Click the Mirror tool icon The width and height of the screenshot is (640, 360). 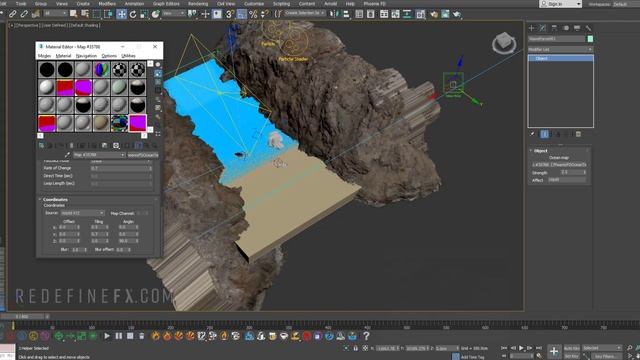click(x=335, y=14)
